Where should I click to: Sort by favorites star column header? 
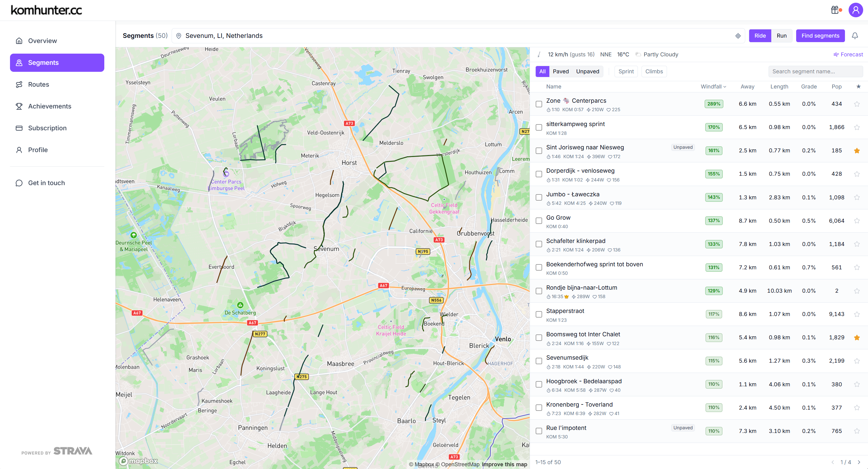tap(859, 87)
